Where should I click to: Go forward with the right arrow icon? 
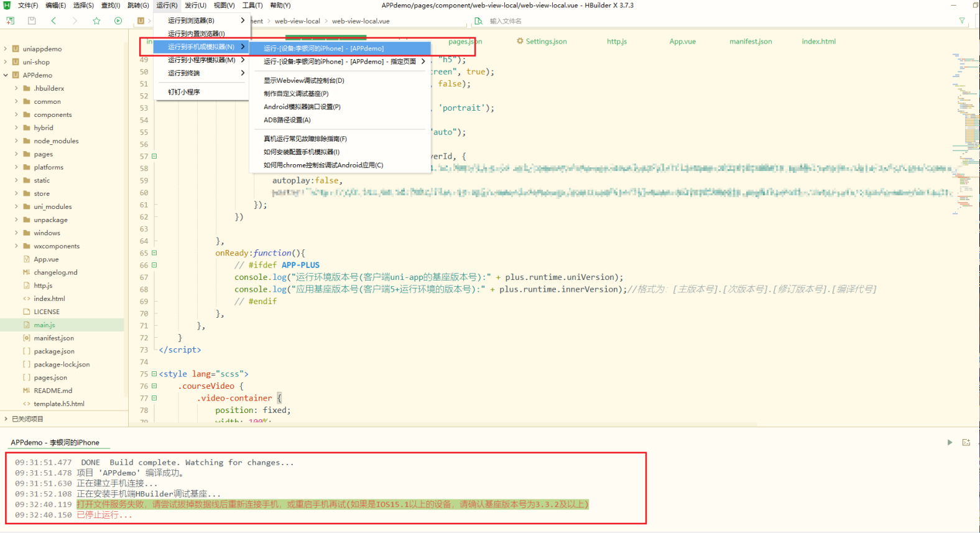75,21
